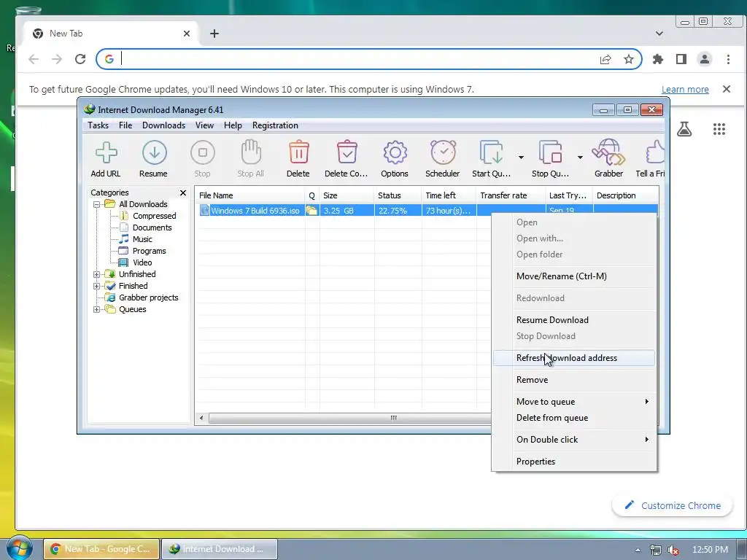Click the Delete Completed toolbar icon

coord(347,152)
